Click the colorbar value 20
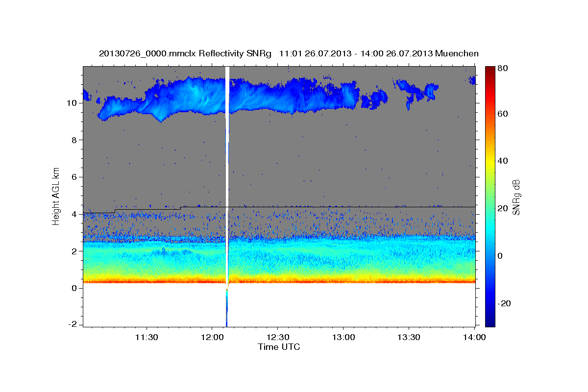The image size is (588, 392). pos(503,209)
